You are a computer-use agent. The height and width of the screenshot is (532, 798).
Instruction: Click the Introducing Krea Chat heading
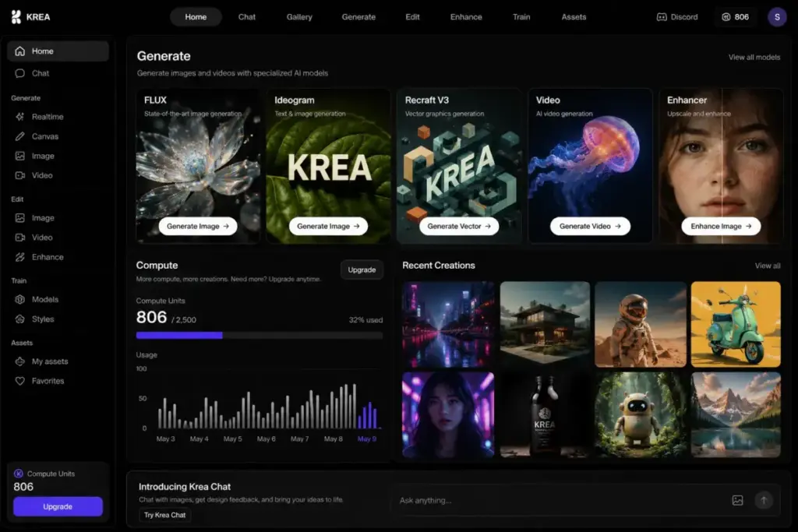tap(185, 487)
